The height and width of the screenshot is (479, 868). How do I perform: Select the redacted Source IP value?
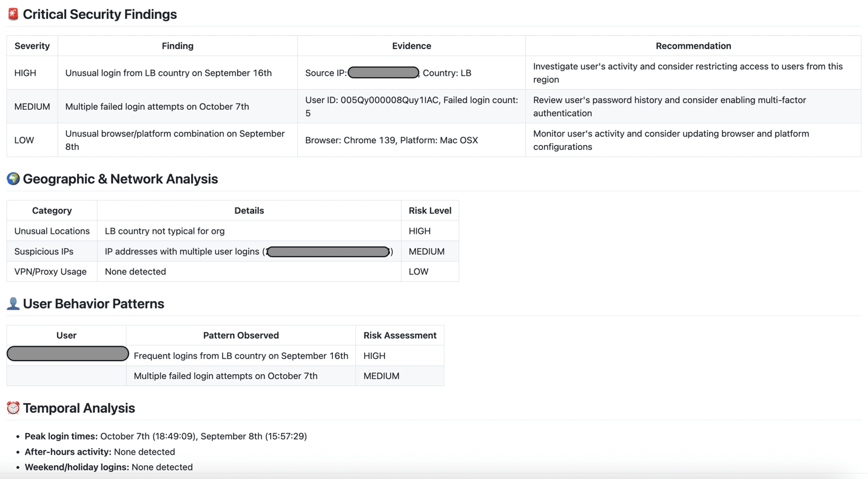[x=383, y=73]
